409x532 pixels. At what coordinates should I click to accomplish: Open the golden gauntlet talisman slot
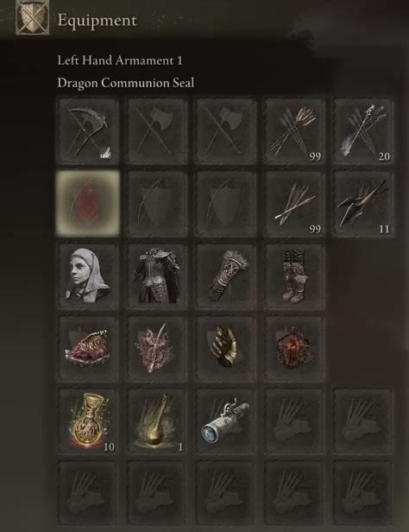(226, 349)
